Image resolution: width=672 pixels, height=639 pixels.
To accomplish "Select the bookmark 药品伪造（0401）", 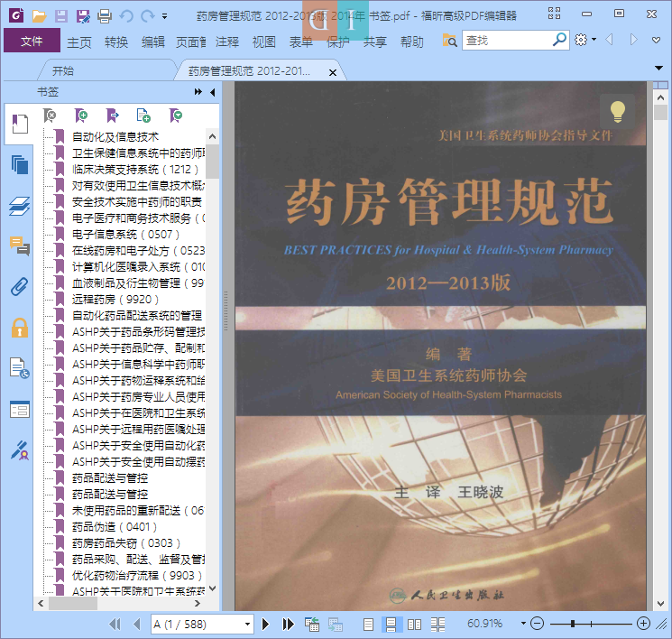I will point(115,527).
